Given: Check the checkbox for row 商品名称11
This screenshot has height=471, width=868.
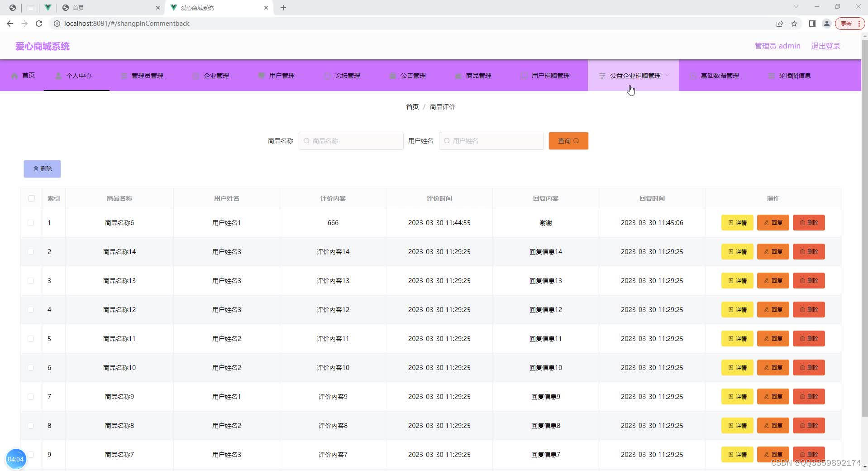Looking at the screenshot, I should (31, 339).
